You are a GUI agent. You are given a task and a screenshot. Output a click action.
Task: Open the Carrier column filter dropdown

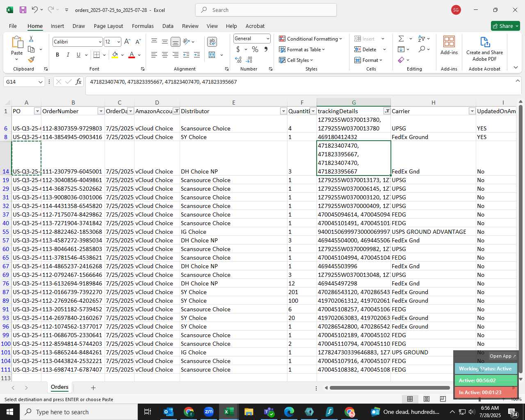472,111
